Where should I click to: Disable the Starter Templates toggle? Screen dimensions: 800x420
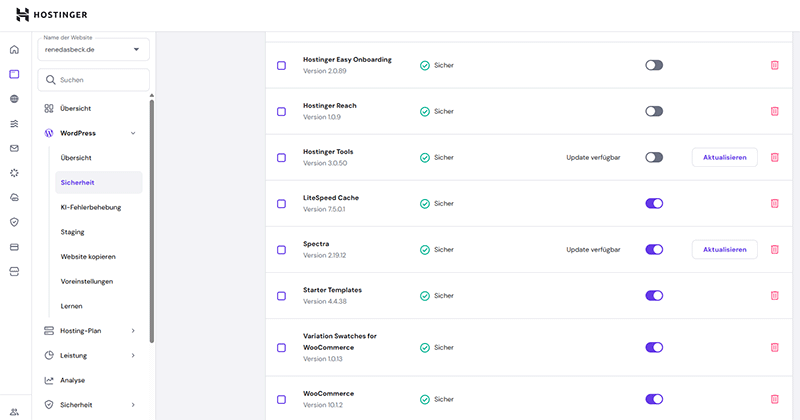(x=654, y=295)
